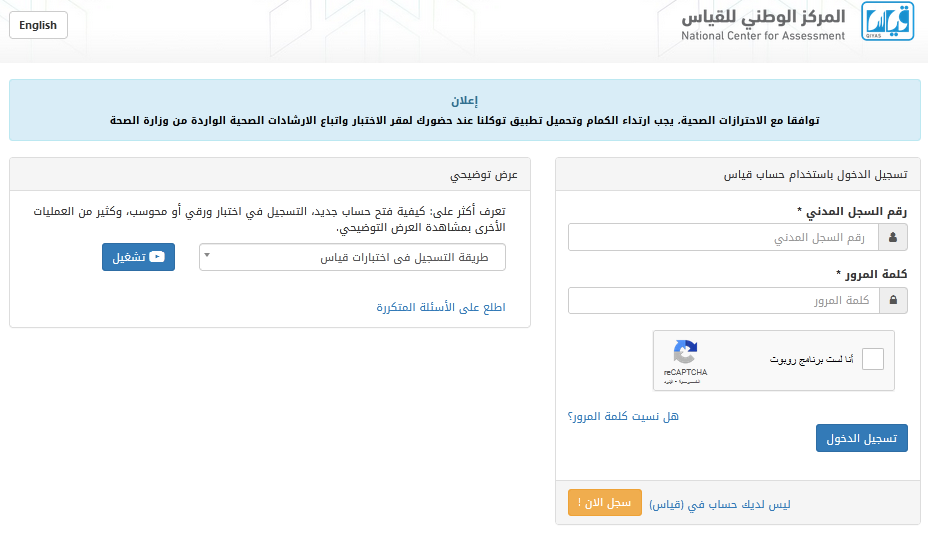
Task: Open the طريقة التسجيل في اختبارات قياس dropdown
Action: tap(352, 257)
